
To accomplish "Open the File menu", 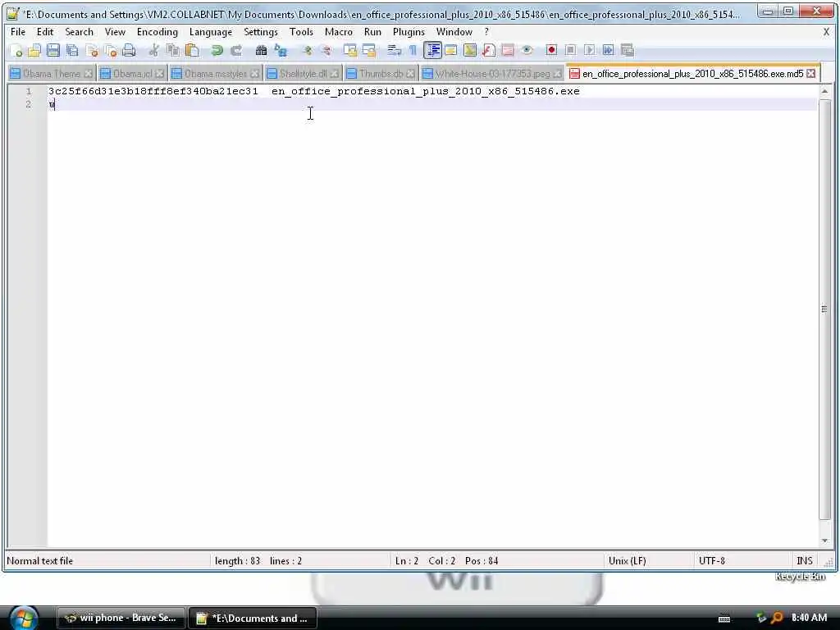I will (x=18, y=32).
